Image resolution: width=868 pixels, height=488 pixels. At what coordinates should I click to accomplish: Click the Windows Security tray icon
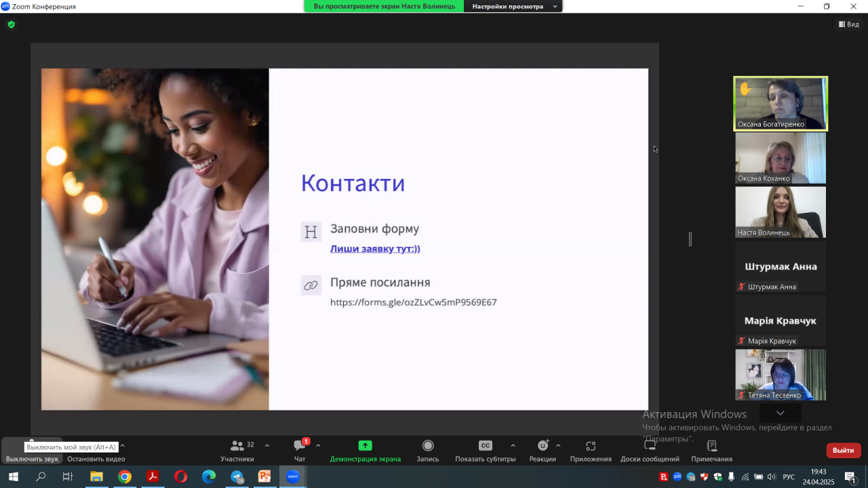[x=718, y=477]
